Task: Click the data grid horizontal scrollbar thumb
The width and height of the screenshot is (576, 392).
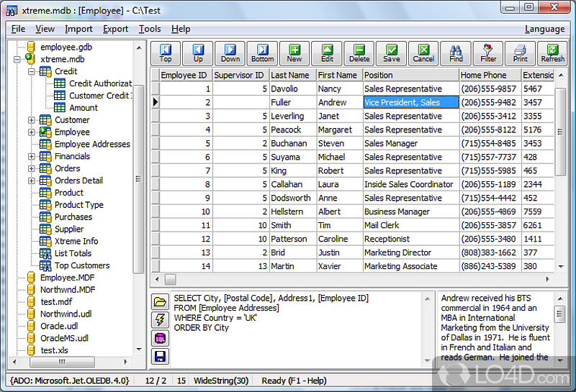Action: (x=170, y=279)
